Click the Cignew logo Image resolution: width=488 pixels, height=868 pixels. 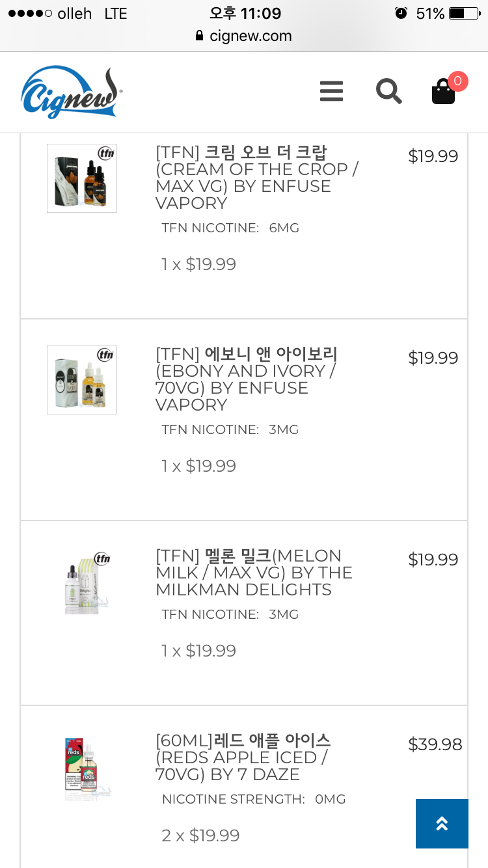tap(72, 92)
